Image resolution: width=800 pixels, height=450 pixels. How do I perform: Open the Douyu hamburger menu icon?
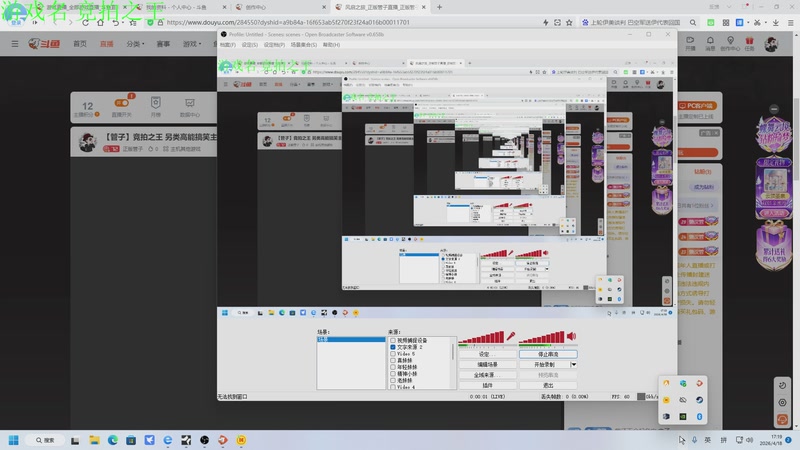pos(15,44)
